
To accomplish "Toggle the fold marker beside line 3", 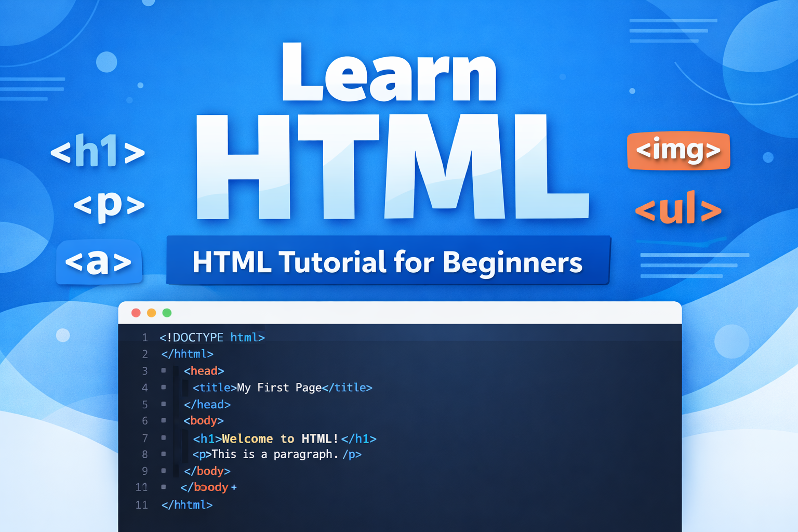I will (x=163, y=370).
